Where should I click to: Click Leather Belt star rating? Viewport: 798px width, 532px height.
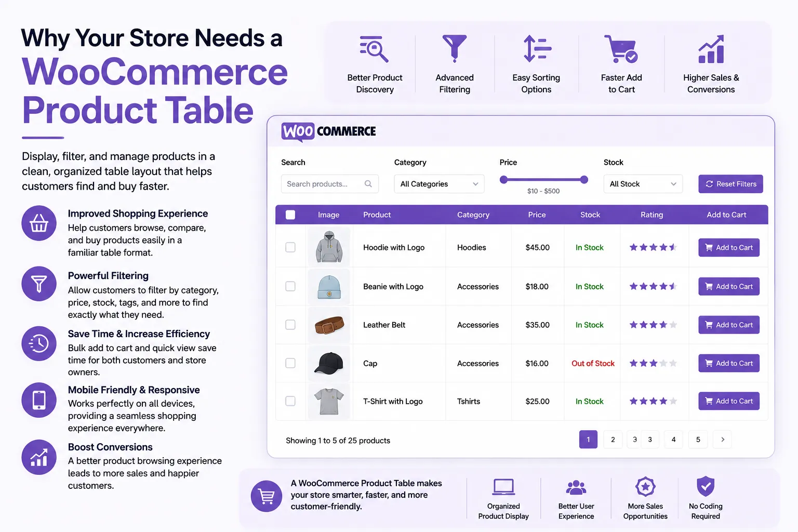pyautogui.click(x=653, y=325)
